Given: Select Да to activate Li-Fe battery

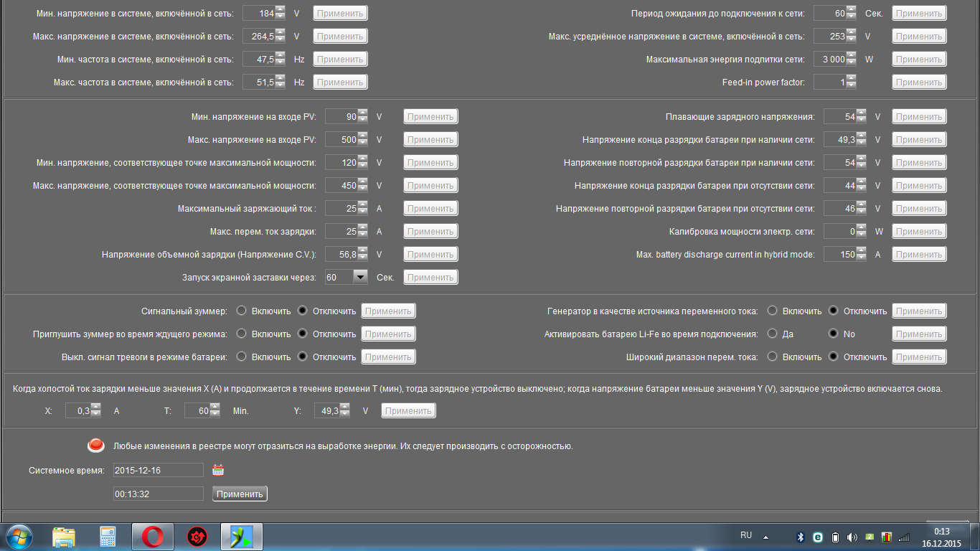Looking at the screenshot, I should point(773,334).
